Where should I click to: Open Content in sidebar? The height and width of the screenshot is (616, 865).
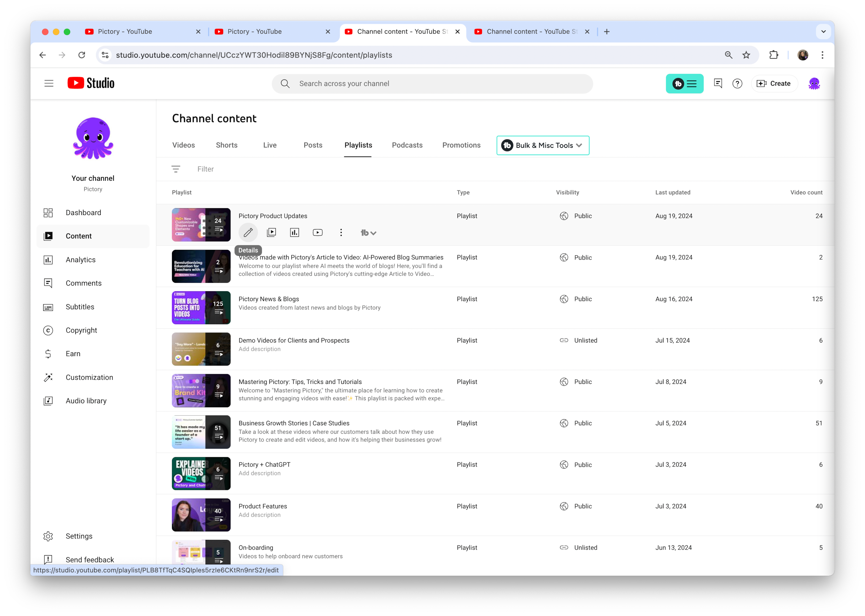[93, 236]
